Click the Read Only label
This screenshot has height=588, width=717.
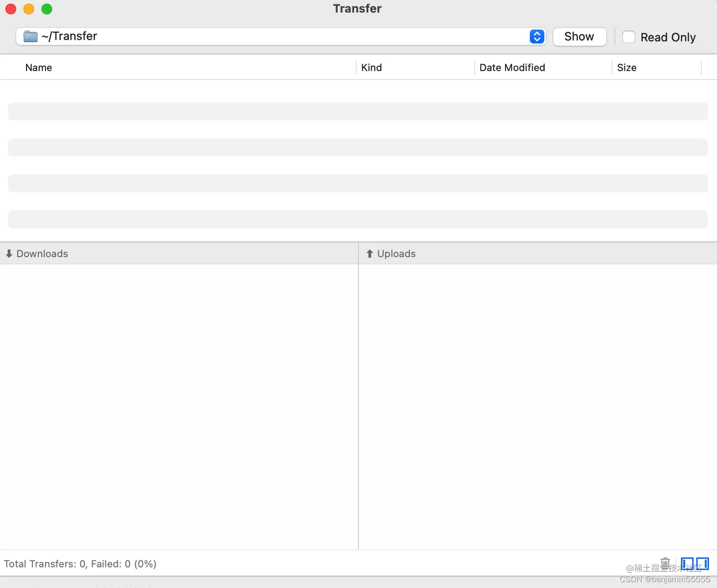pos(668,37)
